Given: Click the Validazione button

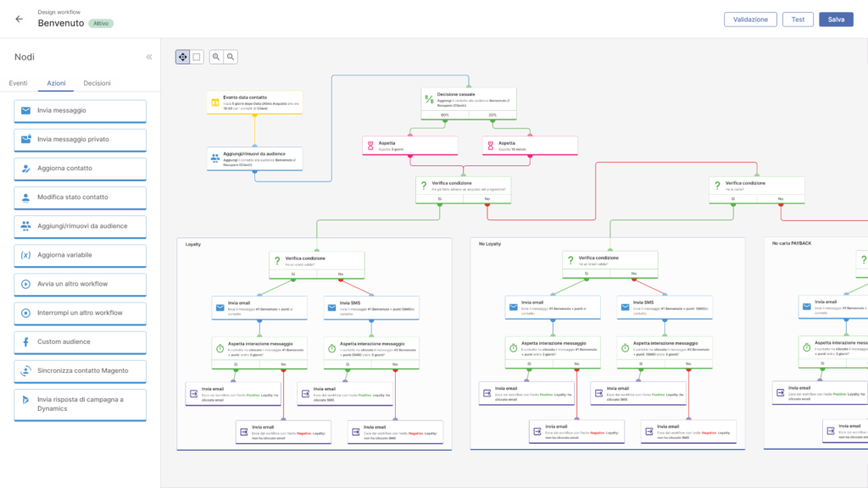Looking at the screenshot, I should pos(750,19).
